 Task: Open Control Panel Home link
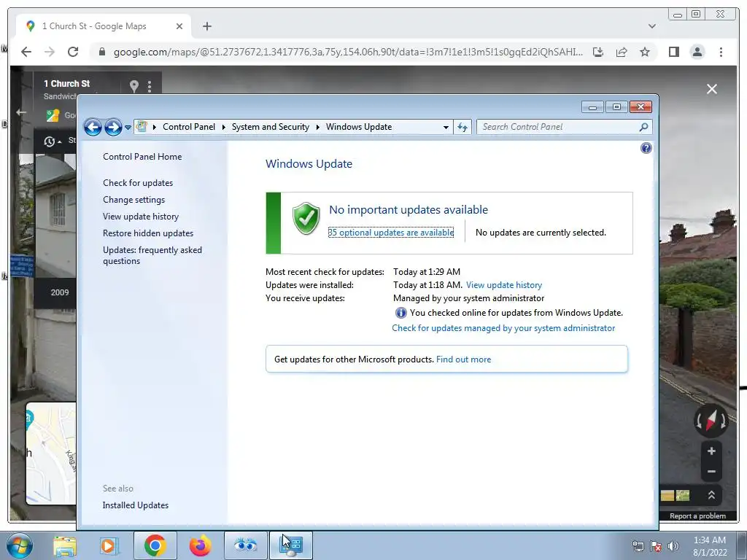coord(142,157)
